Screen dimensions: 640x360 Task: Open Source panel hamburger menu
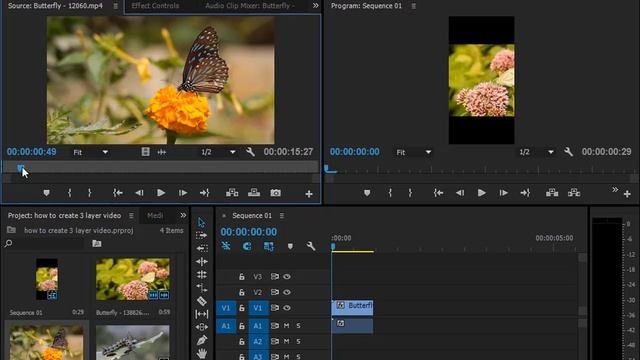pos(116,6)
